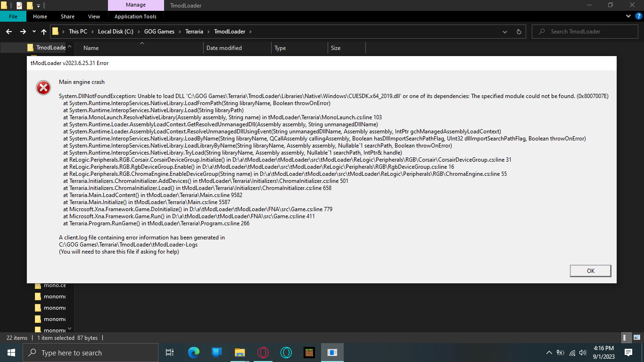The height and width of the screenshot is (362, 644).
Task: Refresh the TmodLoader folder view
Action: point(519,32)
